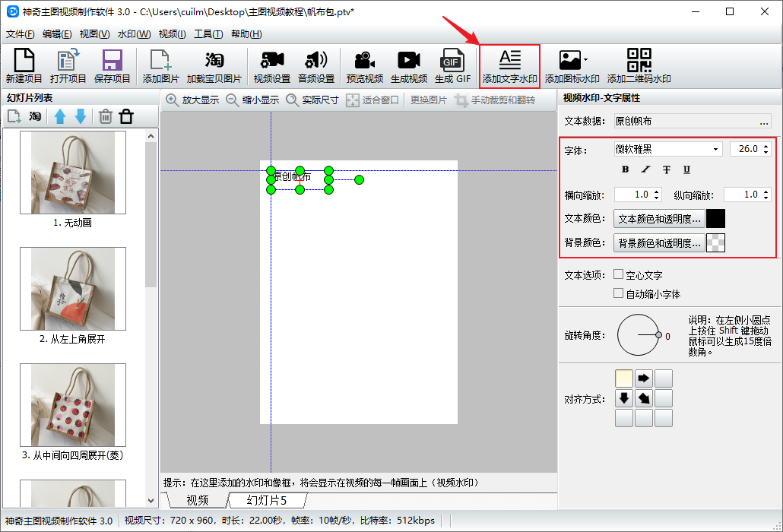Select alignment cell with down arrow

point(624,398)
